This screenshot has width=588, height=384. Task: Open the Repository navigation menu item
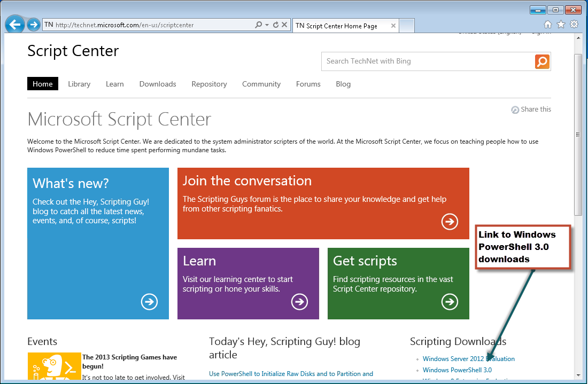pos(209,84)
